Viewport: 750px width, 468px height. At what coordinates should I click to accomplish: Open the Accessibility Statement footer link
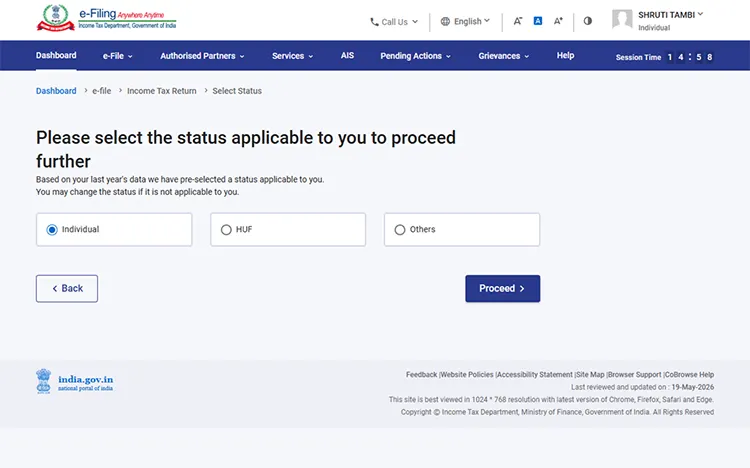(x=535, y=375)
